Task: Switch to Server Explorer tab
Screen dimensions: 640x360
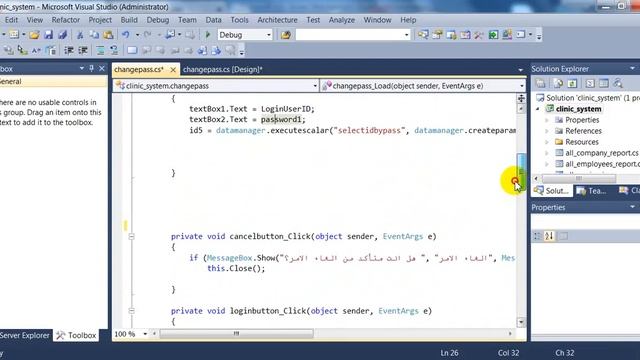Action: (x=24, y=336)
